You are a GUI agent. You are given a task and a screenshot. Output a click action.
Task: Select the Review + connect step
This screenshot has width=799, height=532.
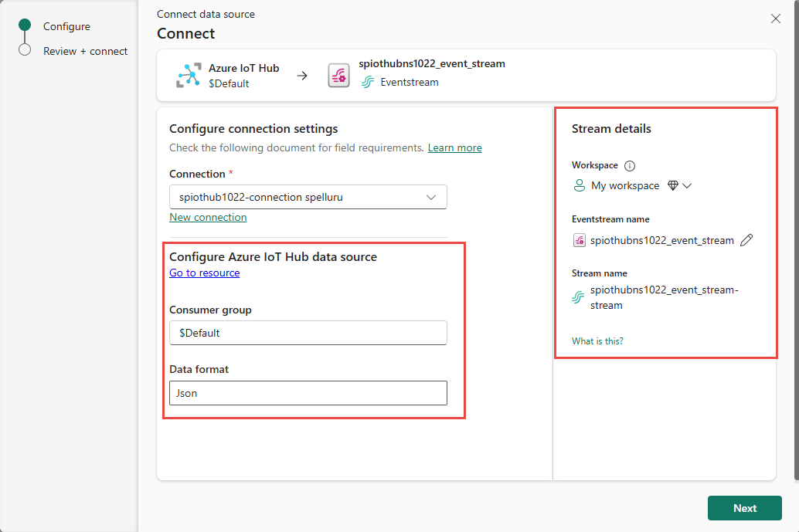tap(85, 52)
